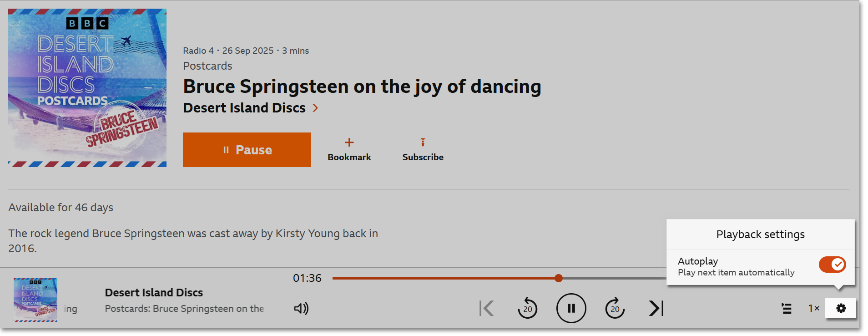Screen dimensions: 868x336
Task: Open playback settings via the gear icon
Action: point(840,308)
